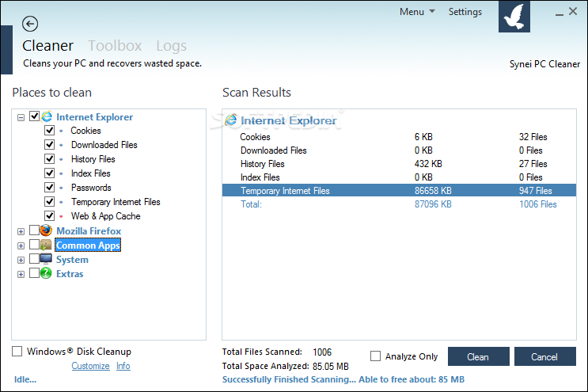The height and width of the screenshot is (392, 588).
Task: Click the Total row in Scan Results
Action: pyautogui.click(x=399, y=204)
